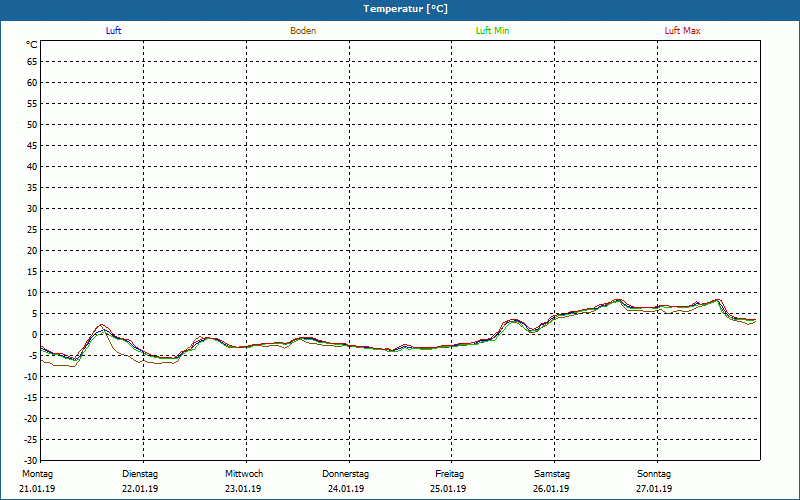This screenshot has width=800, height=500.
Task: Click the 0 value on y-axis
Action: point(35,335)
